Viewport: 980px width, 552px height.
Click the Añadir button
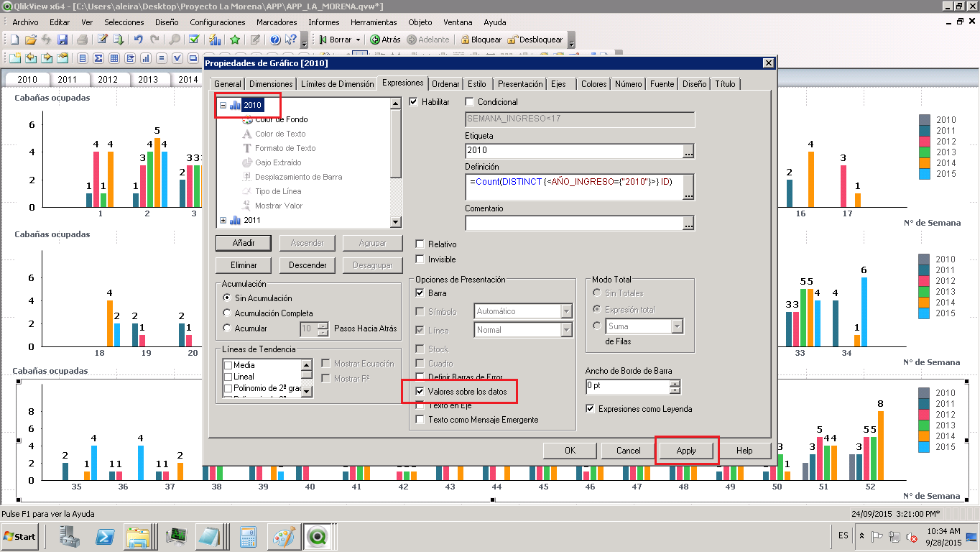[243, 243]
